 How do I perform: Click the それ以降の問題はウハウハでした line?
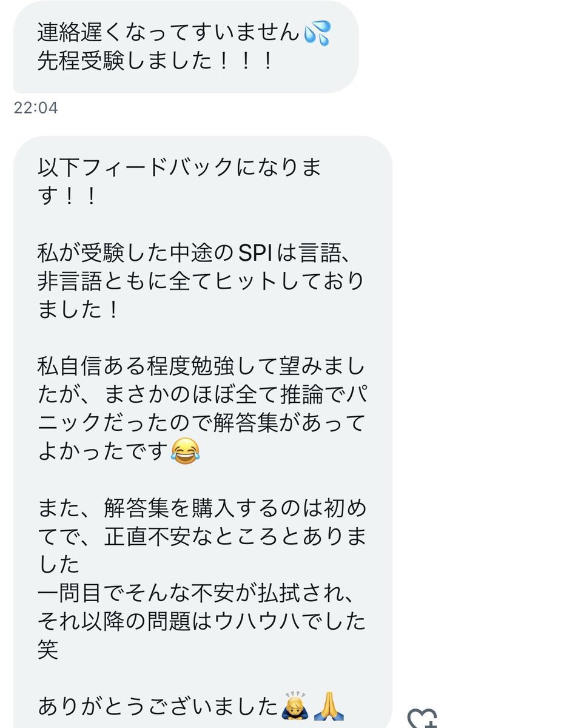201,621
